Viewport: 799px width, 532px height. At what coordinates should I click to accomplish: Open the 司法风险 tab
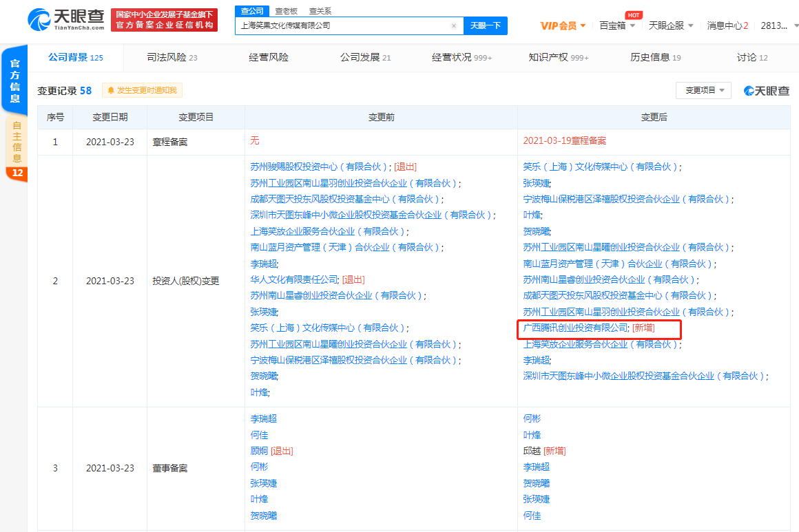(x=172, y=58)
